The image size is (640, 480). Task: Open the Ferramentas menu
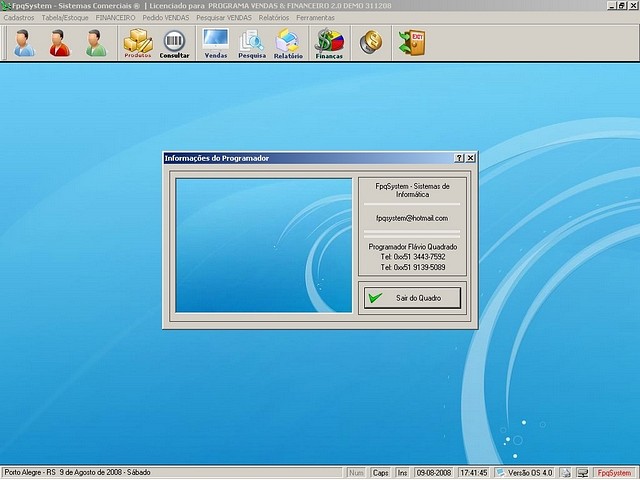pos(316,18)
